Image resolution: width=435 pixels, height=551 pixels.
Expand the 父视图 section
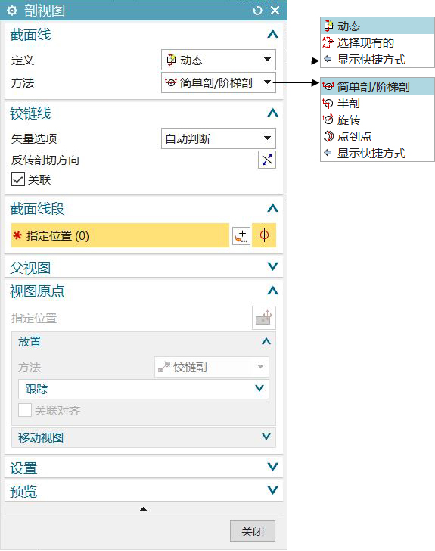click(144, 268)
